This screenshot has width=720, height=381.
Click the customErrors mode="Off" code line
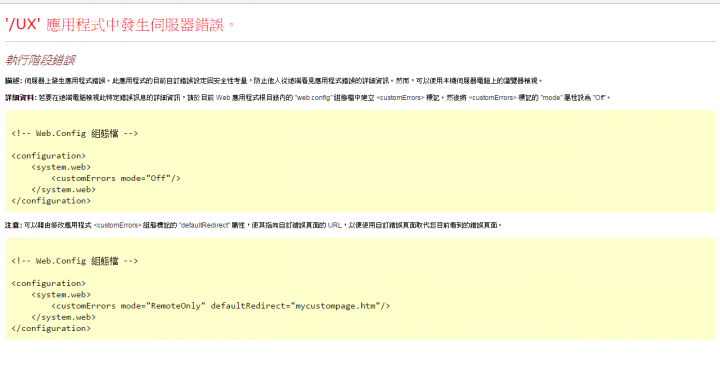click(116, 178)
